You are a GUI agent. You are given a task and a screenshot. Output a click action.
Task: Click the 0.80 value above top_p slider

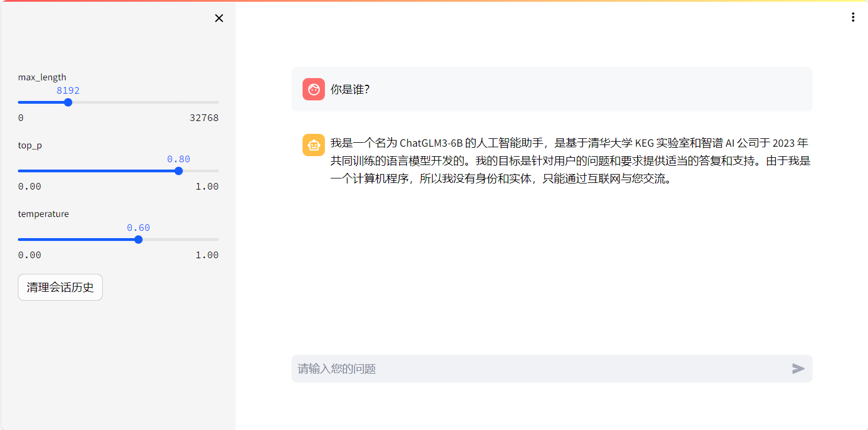point(179,159)
